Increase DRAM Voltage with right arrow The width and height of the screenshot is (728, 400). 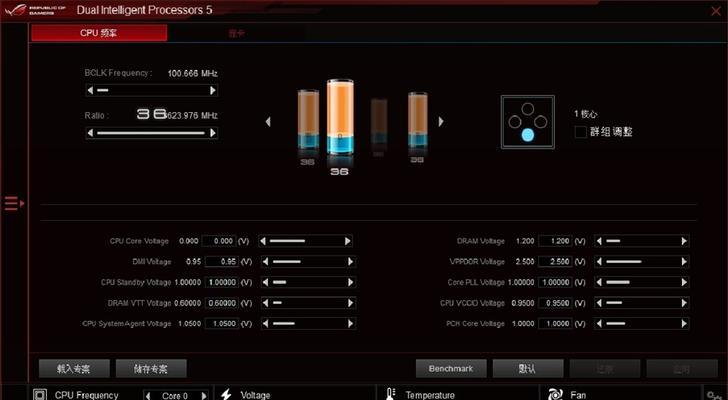coord(684,241)
